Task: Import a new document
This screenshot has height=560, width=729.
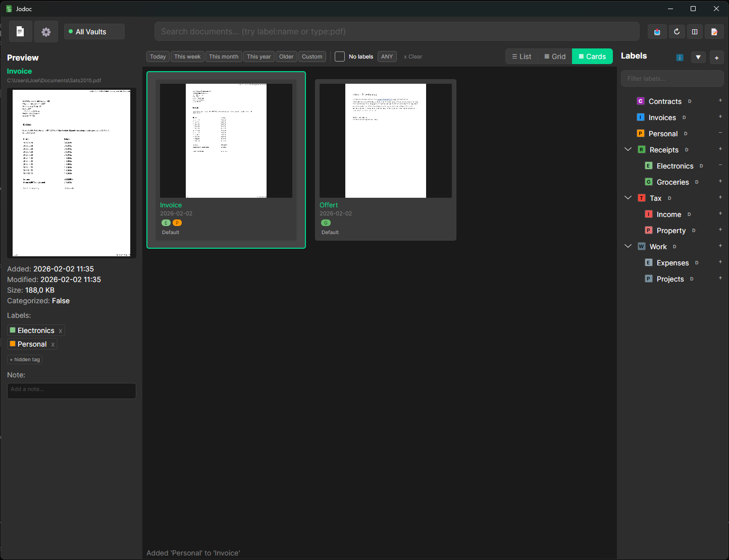Action: coord(657,31)
